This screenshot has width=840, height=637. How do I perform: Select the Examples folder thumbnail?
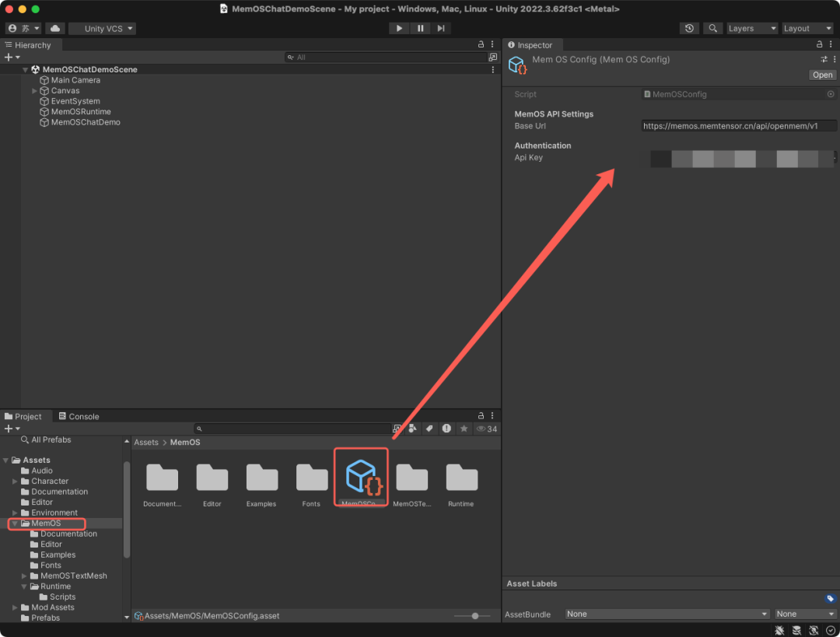tap(261, 485)
